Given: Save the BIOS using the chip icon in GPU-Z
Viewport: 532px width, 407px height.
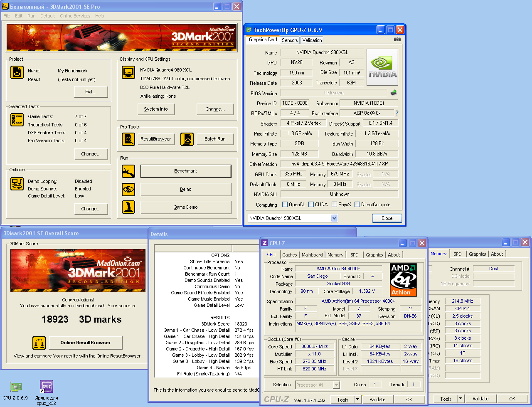Looking at the screenshot, I should 394,93.
